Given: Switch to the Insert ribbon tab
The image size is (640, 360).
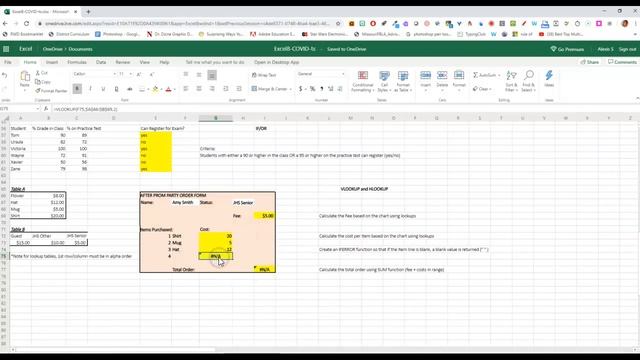Looking at the screenshot, I should (52, 62).
